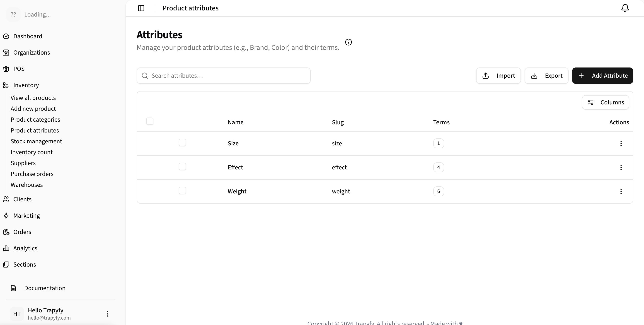Open Suppliers page
Viewport: 644px width, 325px height.
click(23, 163)
